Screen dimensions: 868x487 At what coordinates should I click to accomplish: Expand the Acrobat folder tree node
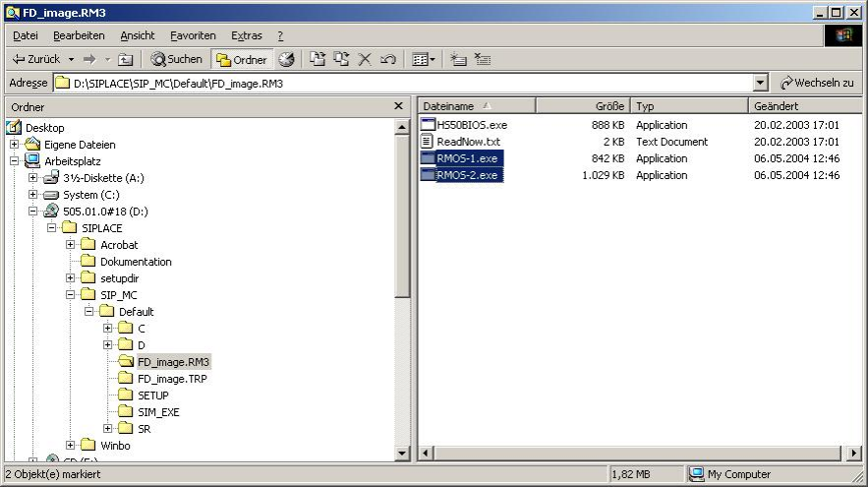pos(71,245)
